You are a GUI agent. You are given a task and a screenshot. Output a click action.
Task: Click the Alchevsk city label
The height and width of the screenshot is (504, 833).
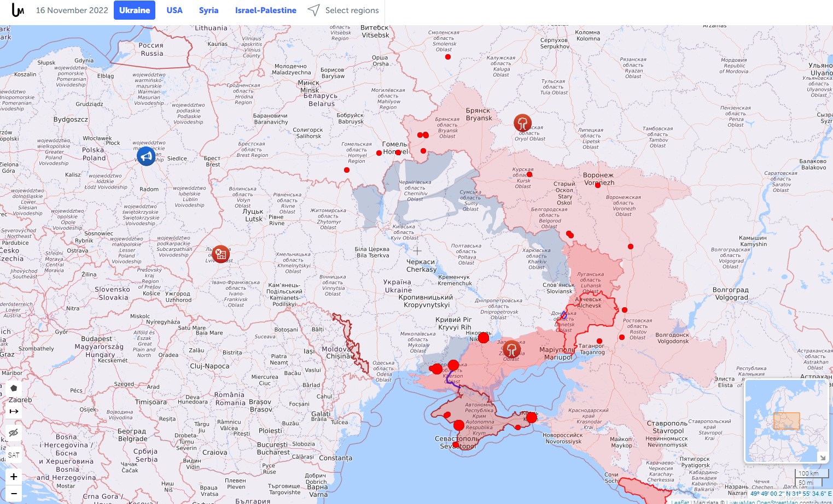[589, 302]
